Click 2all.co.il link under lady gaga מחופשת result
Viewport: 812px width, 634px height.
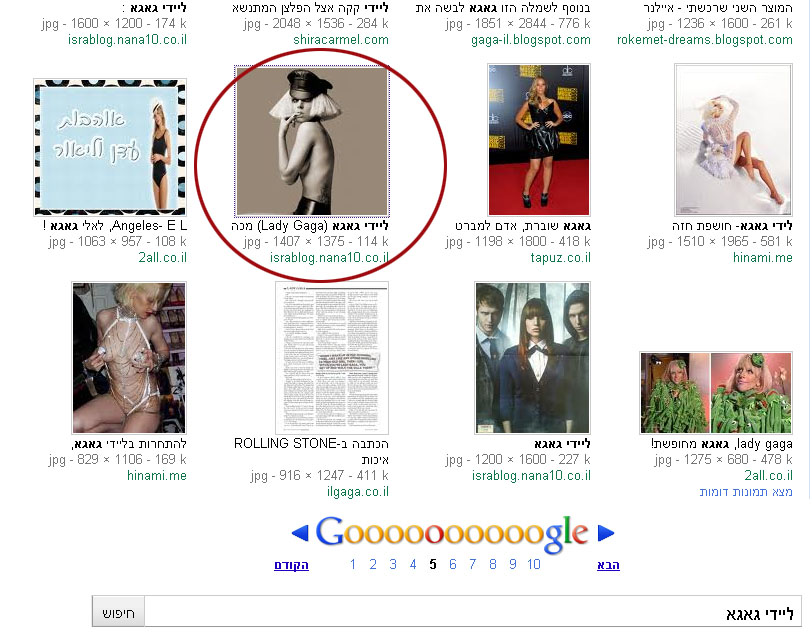point(768,476)
